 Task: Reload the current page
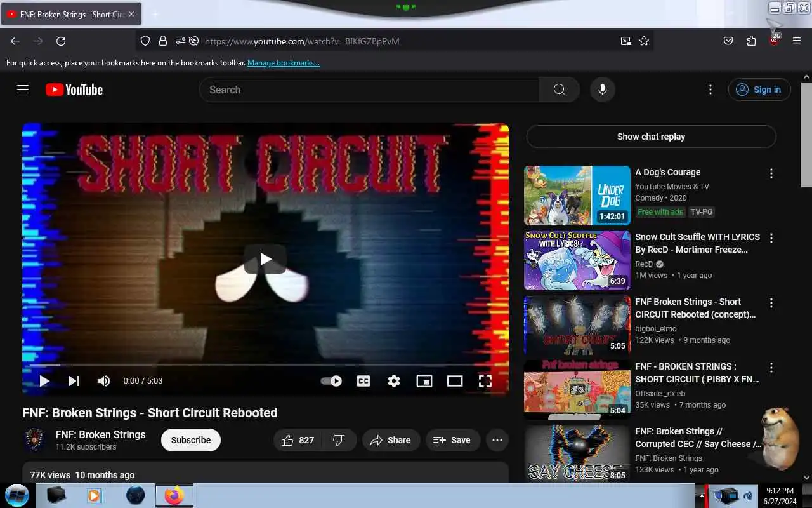tap(61, 41)
